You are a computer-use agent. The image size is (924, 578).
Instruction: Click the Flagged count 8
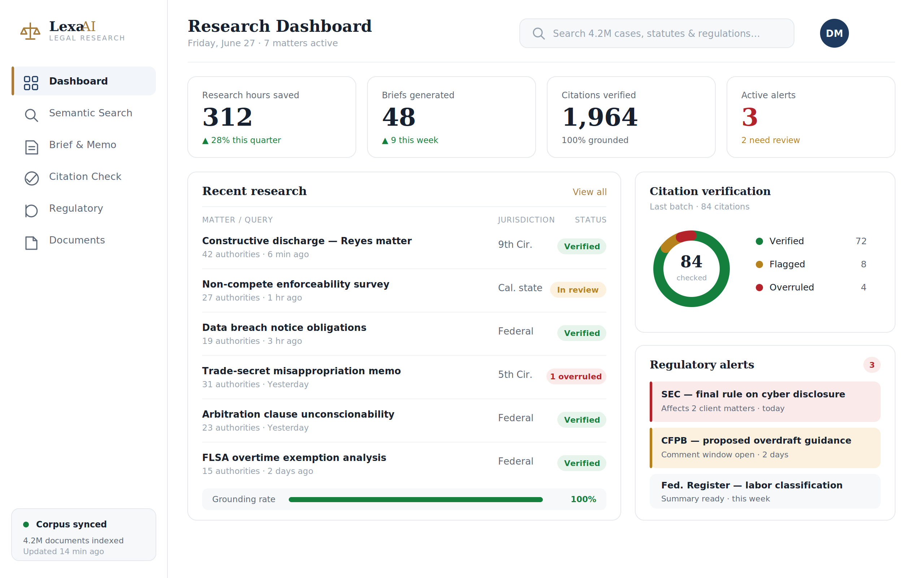(x=863, y=264)
